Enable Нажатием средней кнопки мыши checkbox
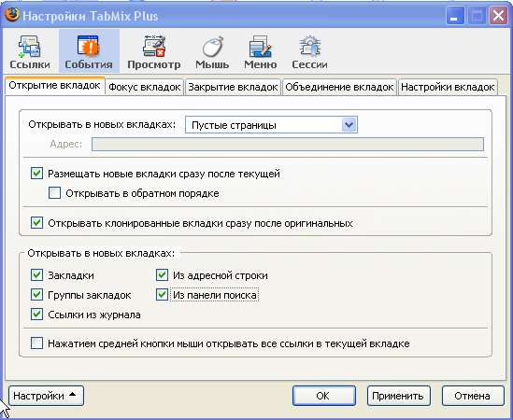513x420 pixels. pos(37,343)
